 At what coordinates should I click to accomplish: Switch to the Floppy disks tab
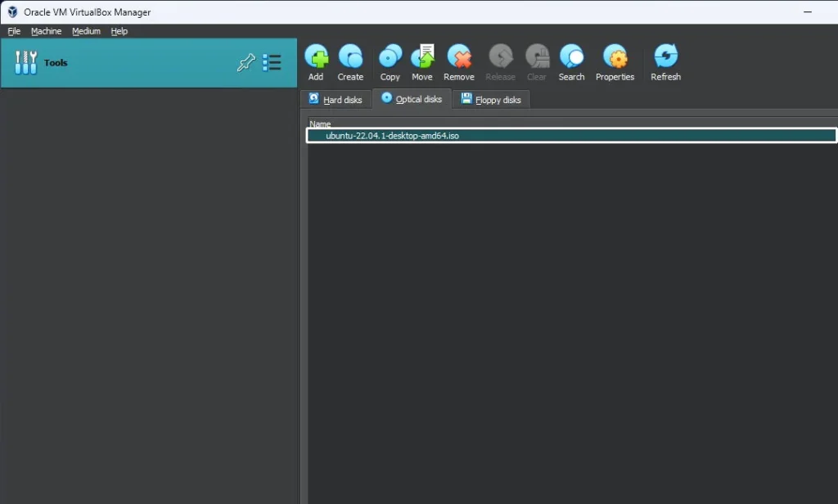(x=491, y=100)
